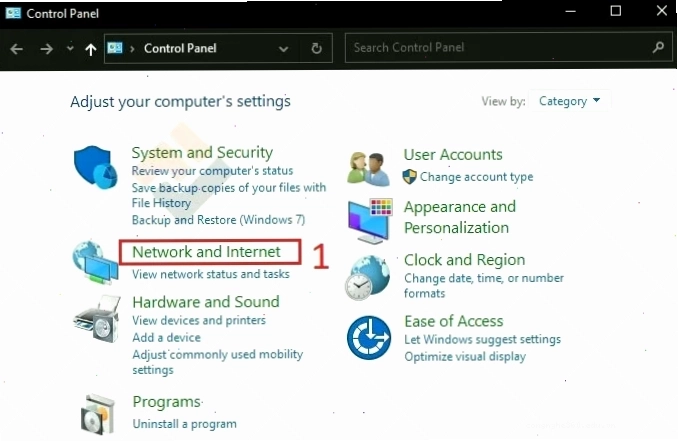Select Control Panel in the address breadcrumb

(x=180, y=48)
